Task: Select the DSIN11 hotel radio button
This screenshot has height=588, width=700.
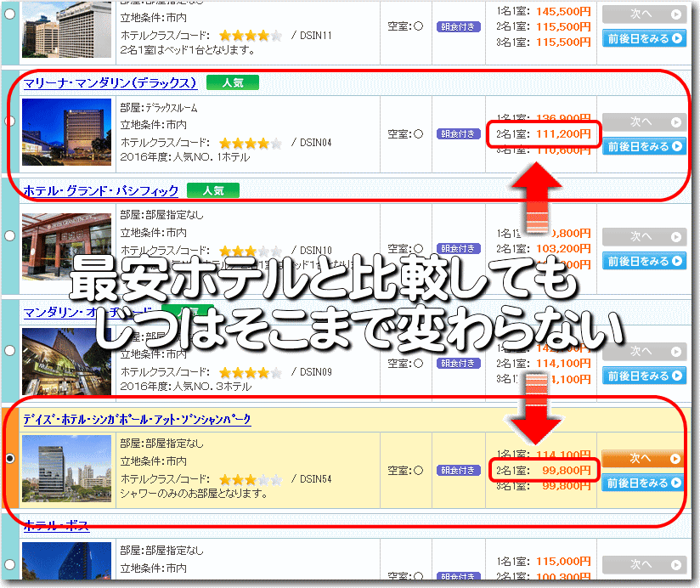Action: 10,14
